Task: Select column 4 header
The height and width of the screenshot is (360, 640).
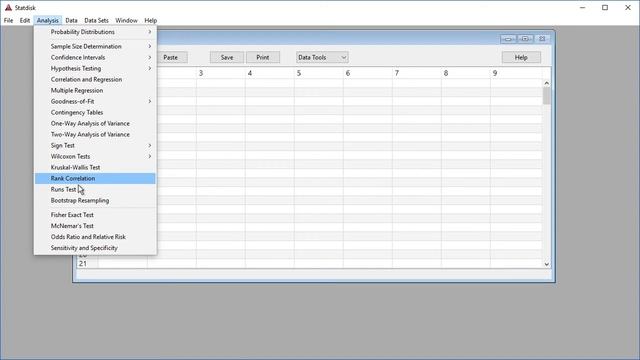Action: tap(269, 73)
